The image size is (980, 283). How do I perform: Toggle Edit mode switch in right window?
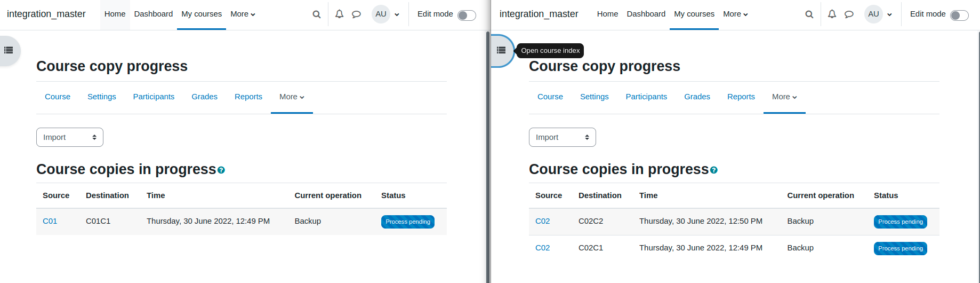(959, 15)
